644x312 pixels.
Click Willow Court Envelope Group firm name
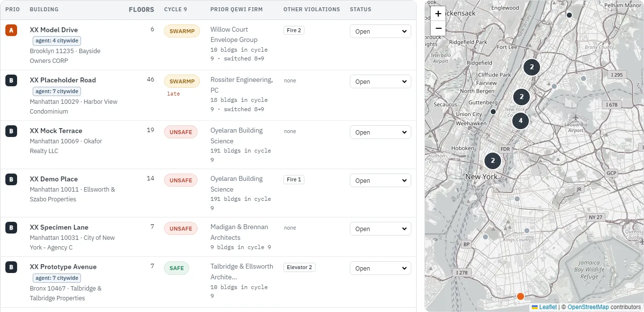pyautogui.click(x=234, y=35)
